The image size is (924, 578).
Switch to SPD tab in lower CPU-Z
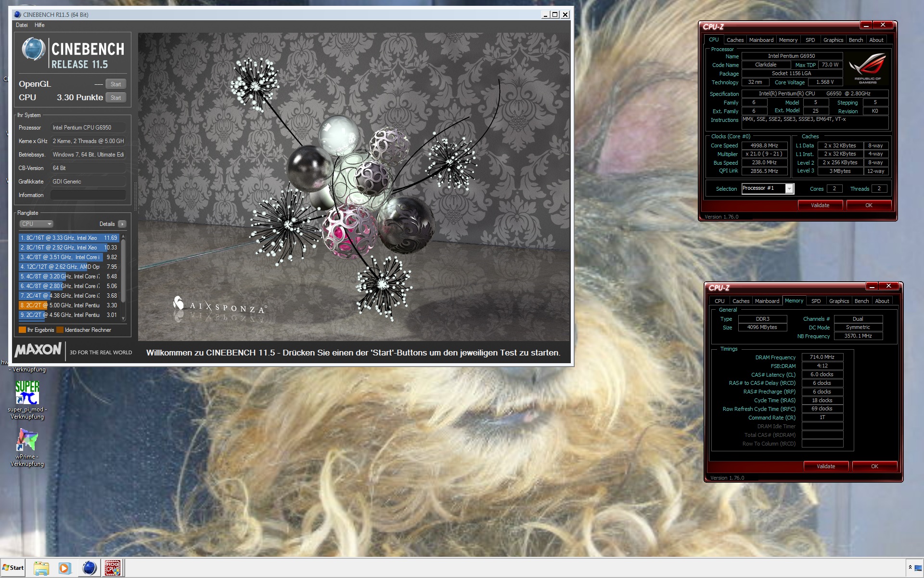pos(816,301)
